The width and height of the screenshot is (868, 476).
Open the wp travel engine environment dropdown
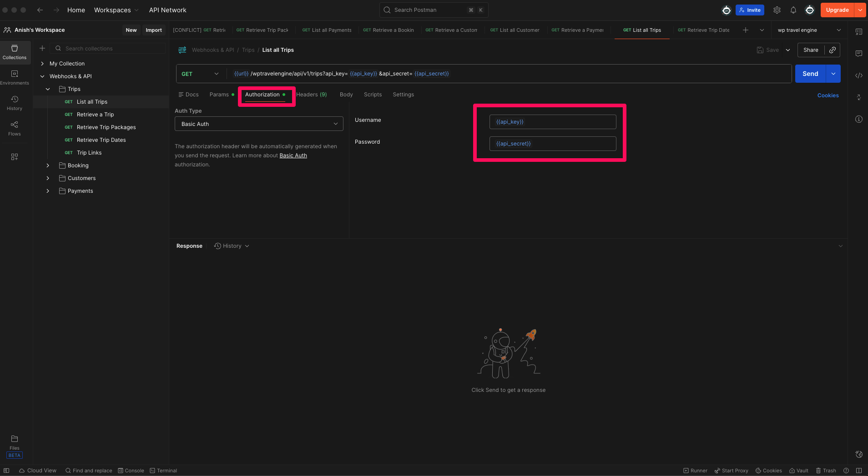coord(809,30)
